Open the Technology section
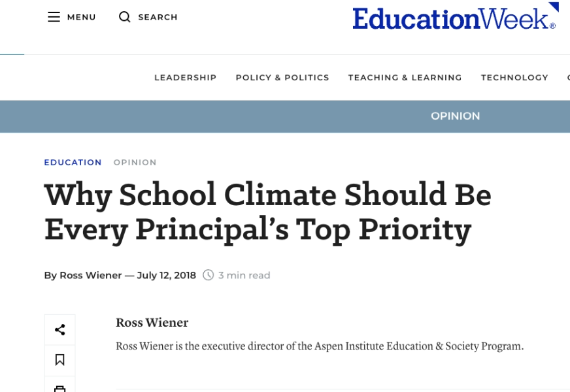 point(514,78)
